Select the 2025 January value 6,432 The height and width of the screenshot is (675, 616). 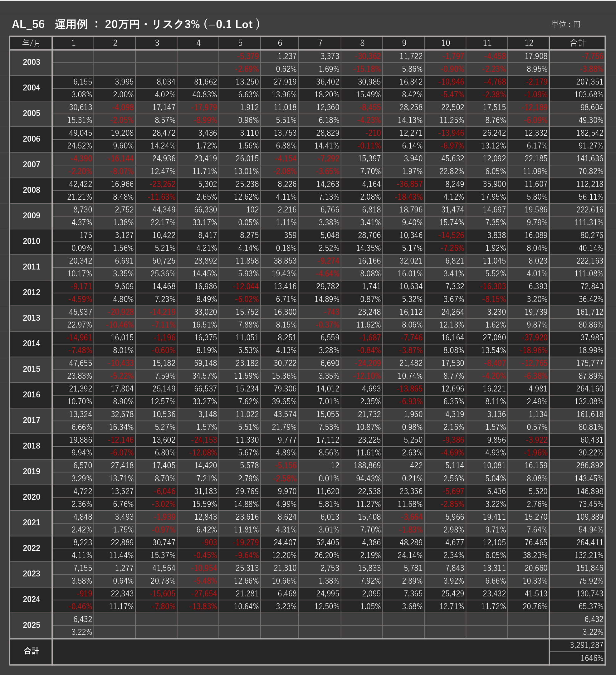pos(82,619)
